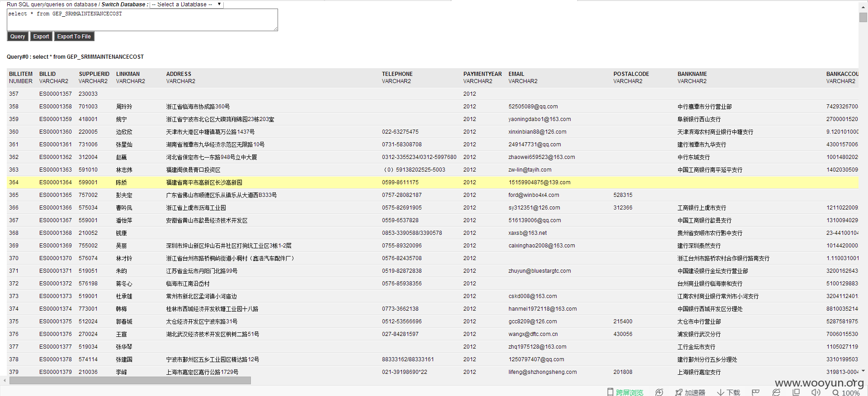
Task: Click the PAYMENTYEAR column header
Action: [x=482, y=74]
